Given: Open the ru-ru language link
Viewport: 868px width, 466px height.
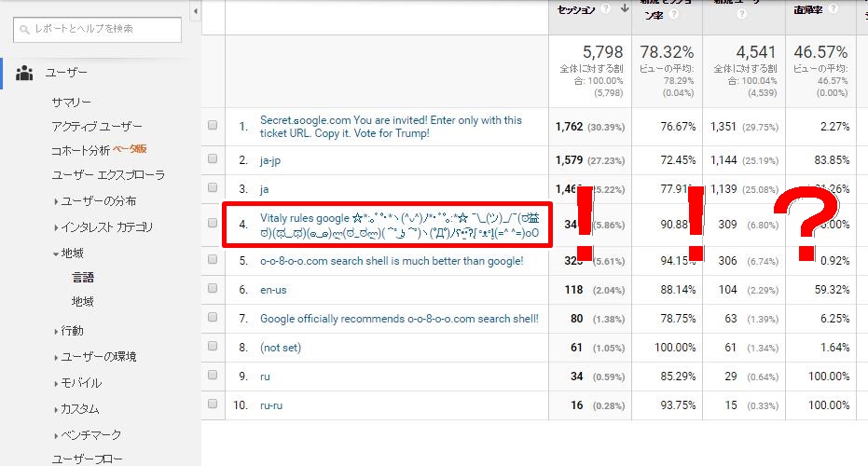Looking at the screenshot, I should point(271,405).
